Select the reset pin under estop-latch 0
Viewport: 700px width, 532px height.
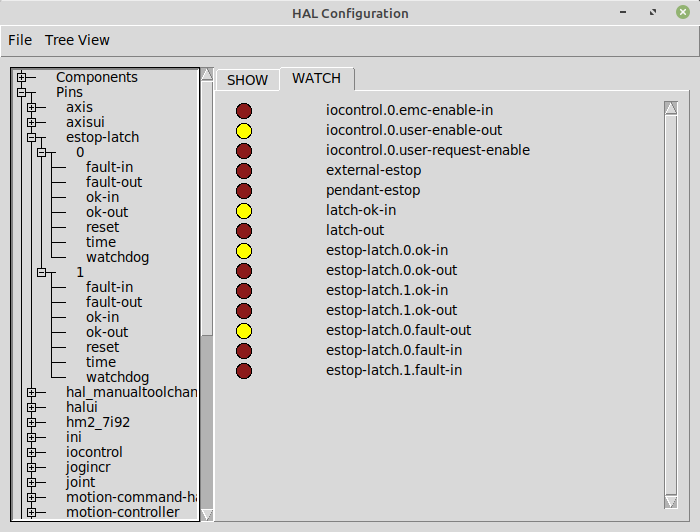102,227
